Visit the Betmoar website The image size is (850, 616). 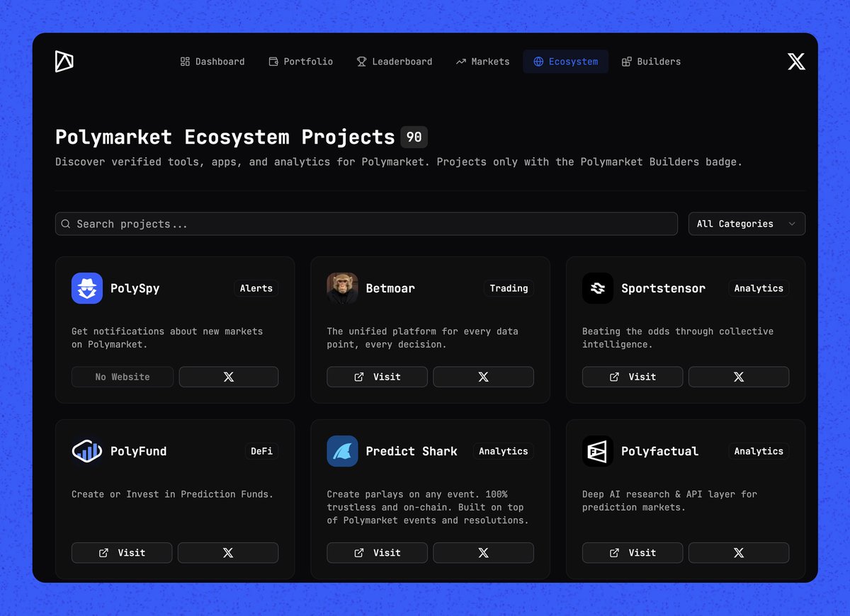(377, 377)
